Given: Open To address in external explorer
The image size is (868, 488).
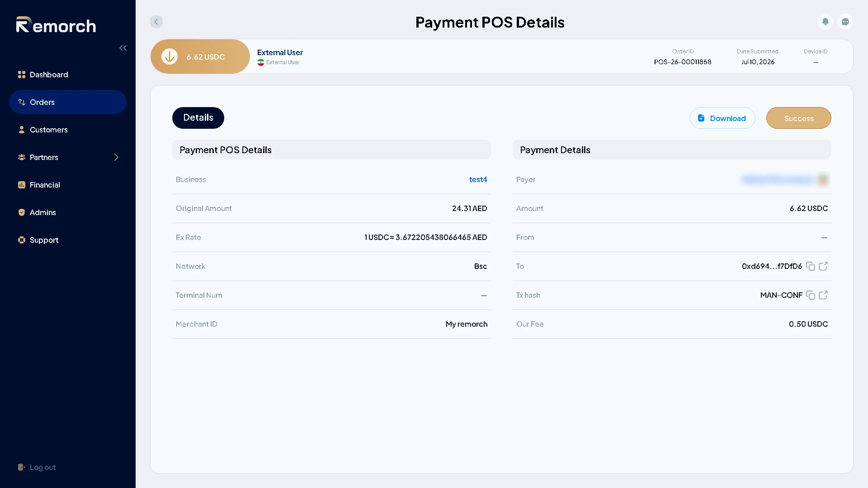Looking at the screenshot, I should pos(823,266).
